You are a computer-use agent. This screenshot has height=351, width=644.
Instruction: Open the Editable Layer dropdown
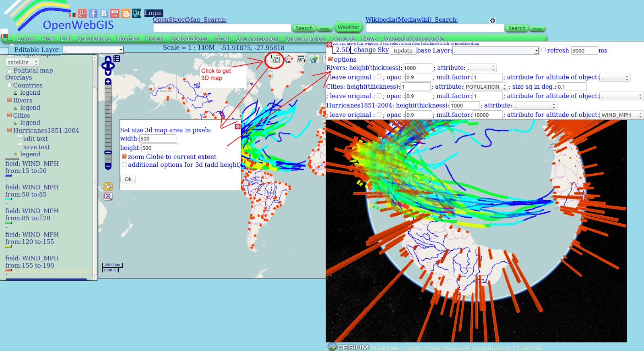pyautogui.click(x=93, y=50)
